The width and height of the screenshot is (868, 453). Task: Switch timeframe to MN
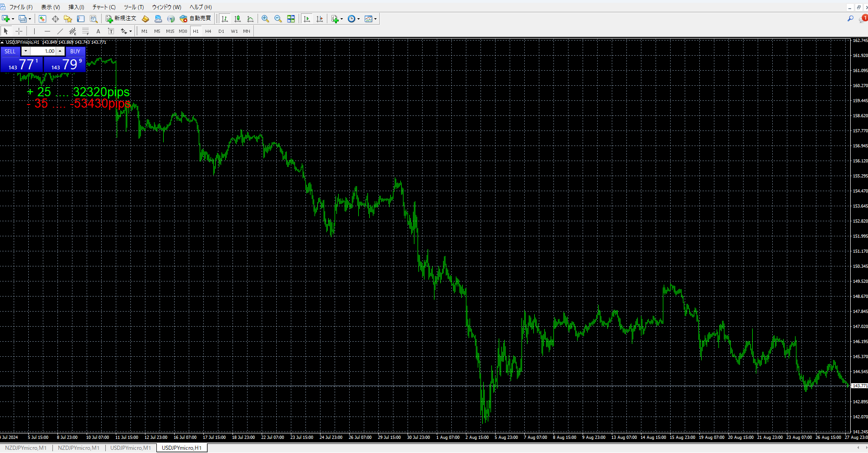[247, 31]
